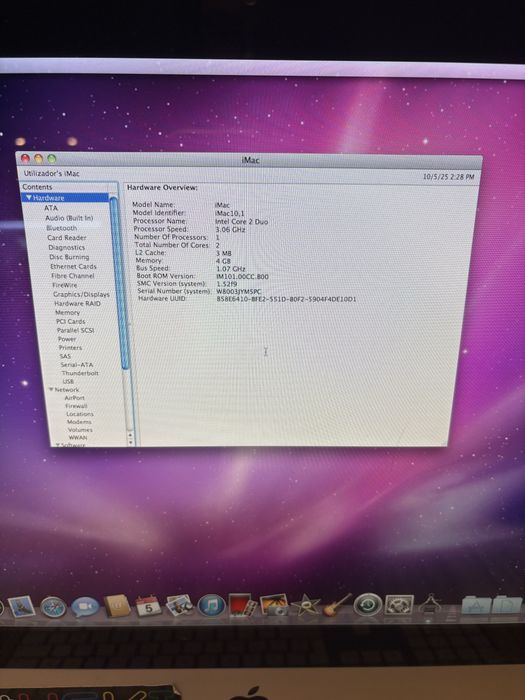Viewport: 525px width, 700px height.
Task: Select Power in the Contents list
Action: click(x=67, y=339)
